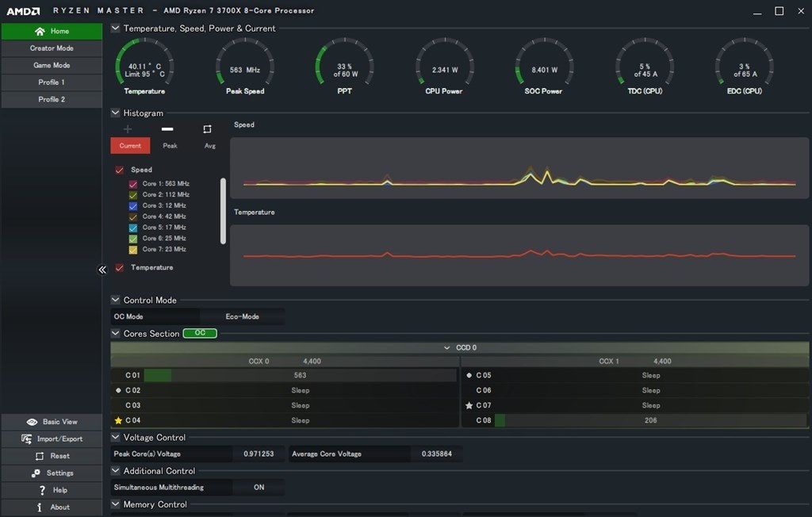The image size is (812, 517).
Task: Toggle Core 1 speed checkbox
Action: [x=133, y=184]
